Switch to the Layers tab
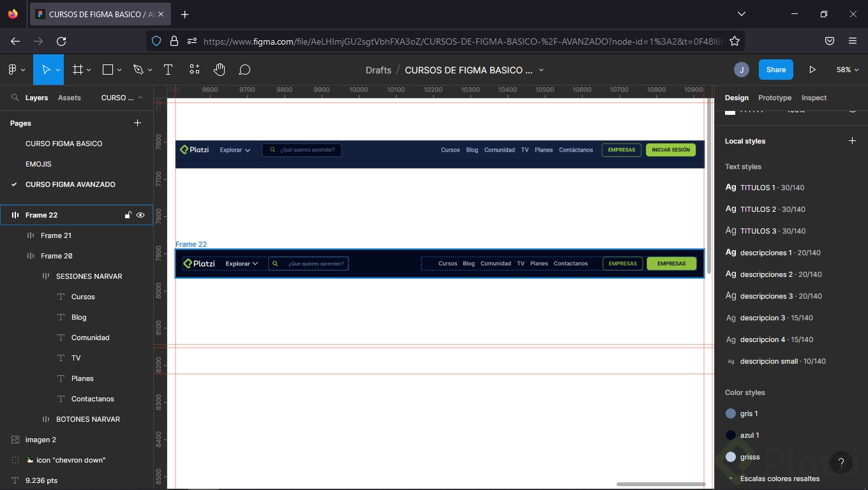Screen dimensions: 868x490 36,98
